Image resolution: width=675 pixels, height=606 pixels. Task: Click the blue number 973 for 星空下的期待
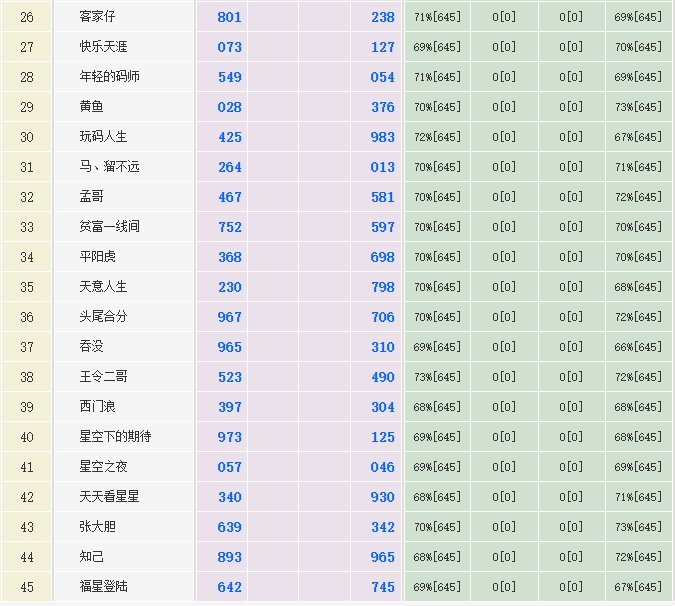click(x=230, y=437)
